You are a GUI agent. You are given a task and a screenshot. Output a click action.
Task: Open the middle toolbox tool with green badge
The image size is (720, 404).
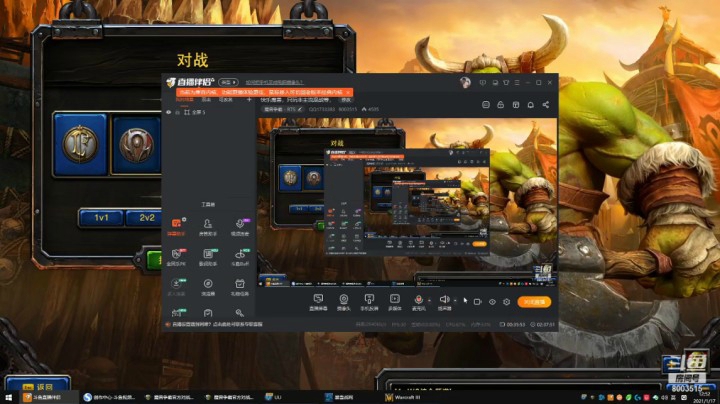click(x=208, y=257)
